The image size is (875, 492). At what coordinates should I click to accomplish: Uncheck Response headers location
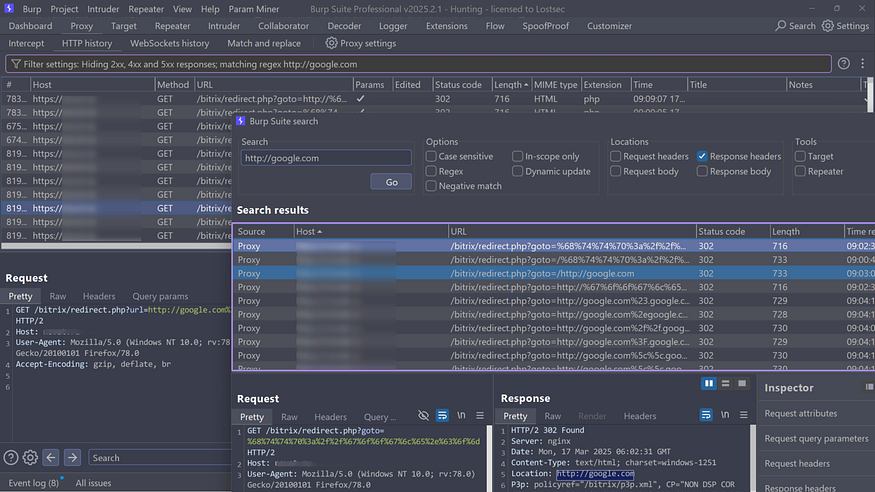pyautogui.click(x=702, y=156)
